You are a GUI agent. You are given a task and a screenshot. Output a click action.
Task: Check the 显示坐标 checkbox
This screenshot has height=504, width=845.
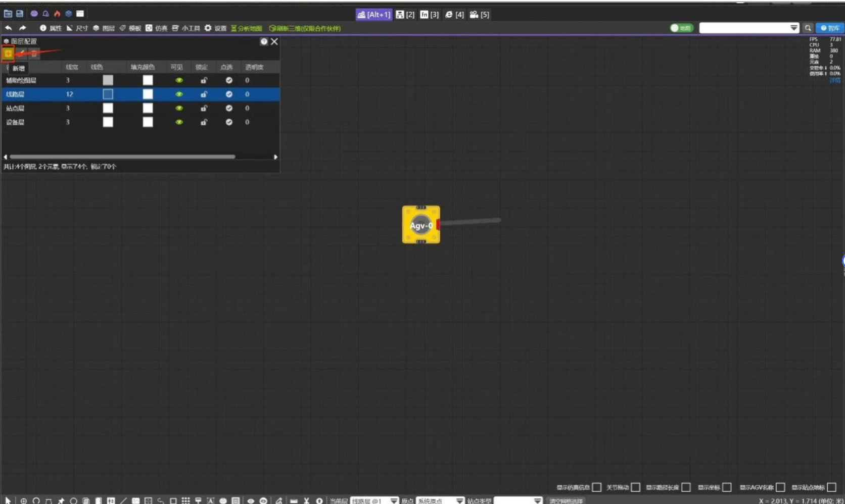pos(727,487)
